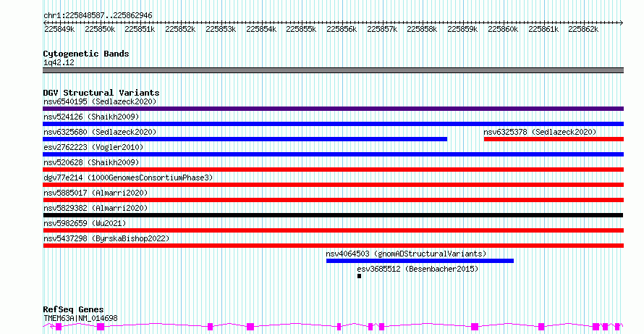Select the nsv524126 (Shaikh2009) blue bar
Image resolution: width=644 pixels, height=334 pixels.
tap(333, 124)
